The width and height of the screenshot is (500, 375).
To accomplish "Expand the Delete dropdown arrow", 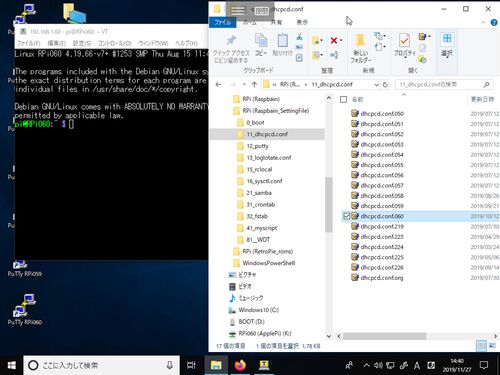I will tap(341, 41).
